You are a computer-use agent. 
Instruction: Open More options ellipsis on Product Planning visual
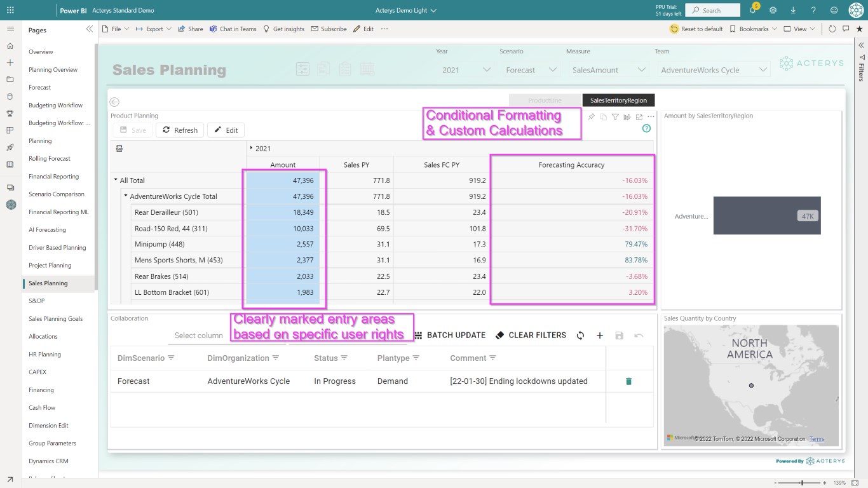tap(651, 117)
